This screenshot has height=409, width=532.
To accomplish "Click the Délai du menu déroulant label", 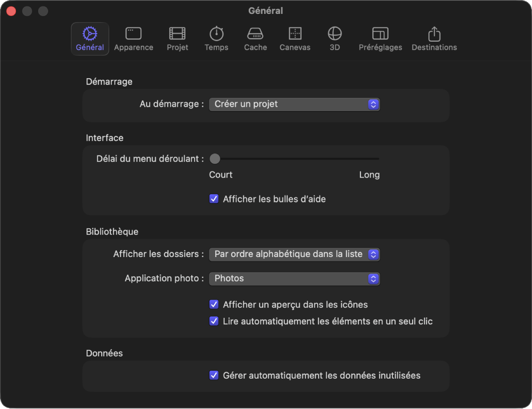I will 150,158.
